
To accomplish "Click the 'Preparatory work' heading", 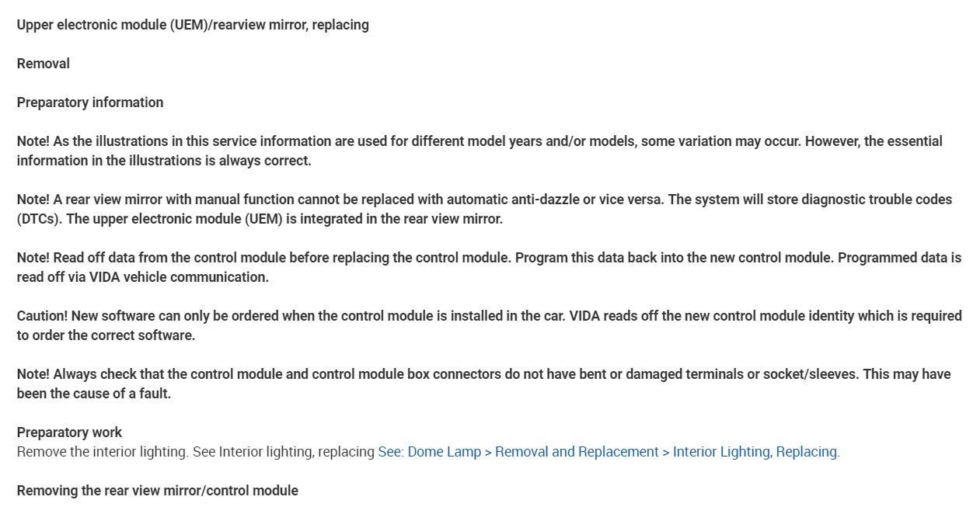I will [69, 432].
